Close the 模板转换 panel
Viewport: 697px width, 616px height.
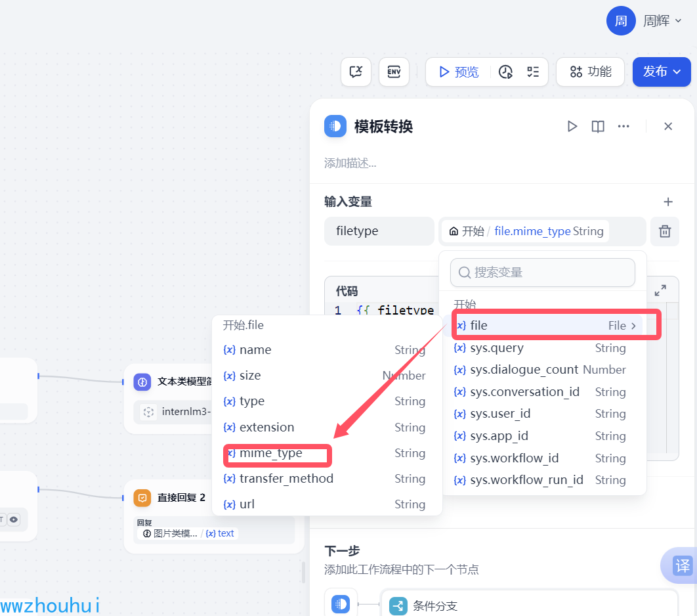tap(667, 126)
